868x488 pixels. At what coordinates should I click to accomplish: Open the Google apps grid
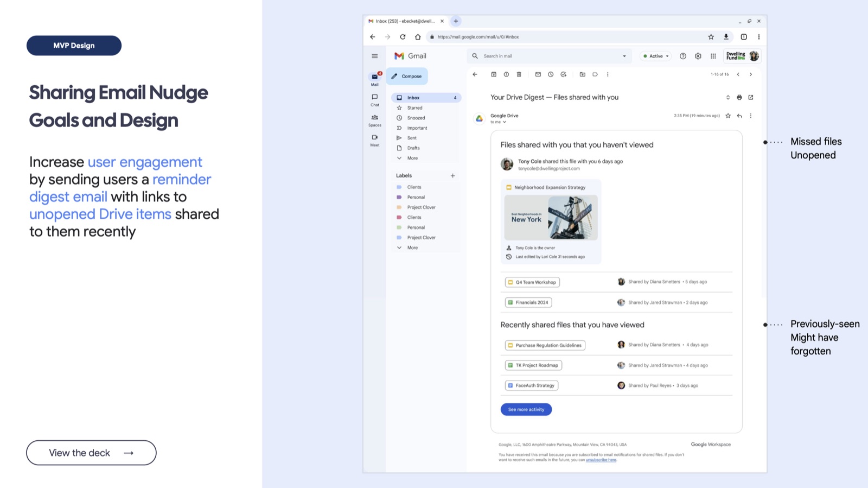pos(713,56)
